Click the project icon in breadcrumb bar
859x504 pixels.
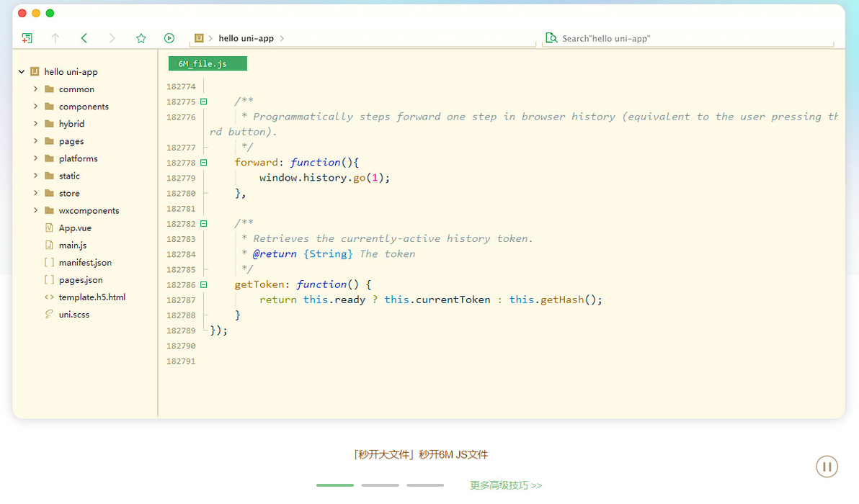199,38
